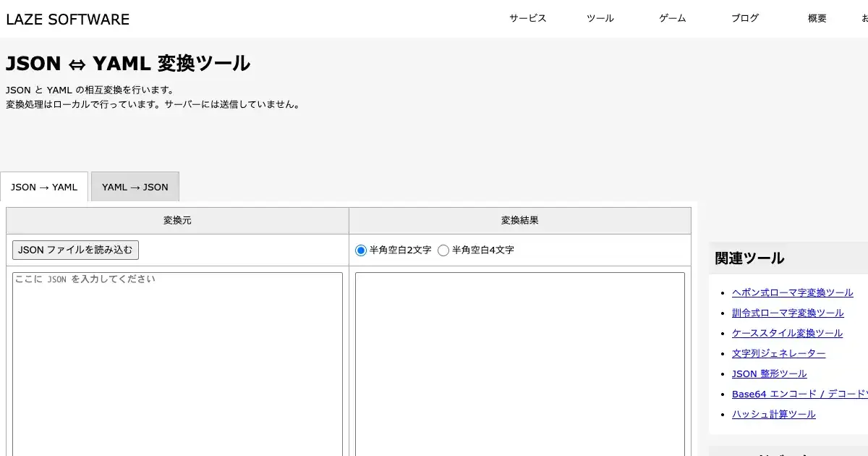The width and height of the screenshot is (868, 456).
Task: Click the YAML conversion result text area
Action: (x=519, y=362)
